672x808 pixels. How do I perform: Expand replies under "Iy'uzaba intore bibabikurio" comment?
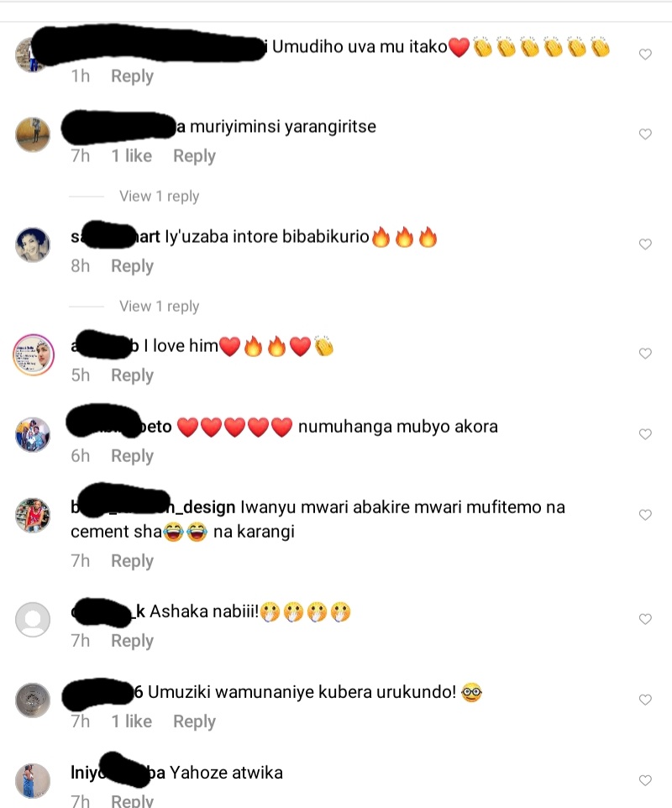click(160, 307)
